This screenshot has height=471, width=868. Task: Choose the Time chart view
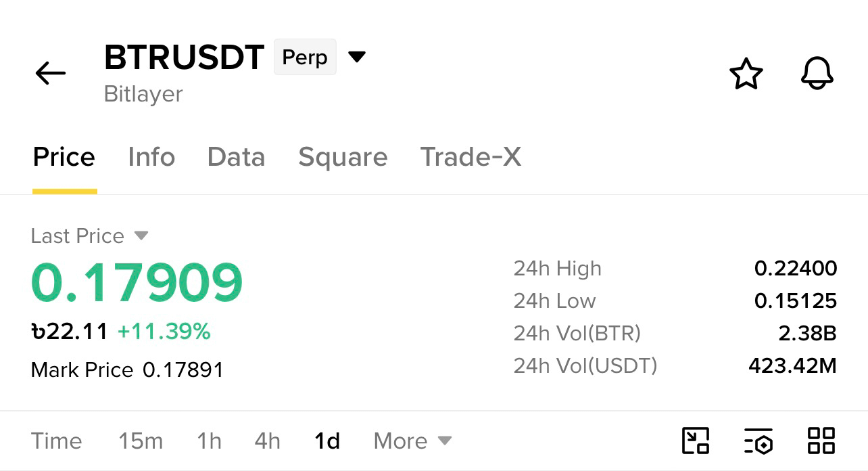coord(57,441)
